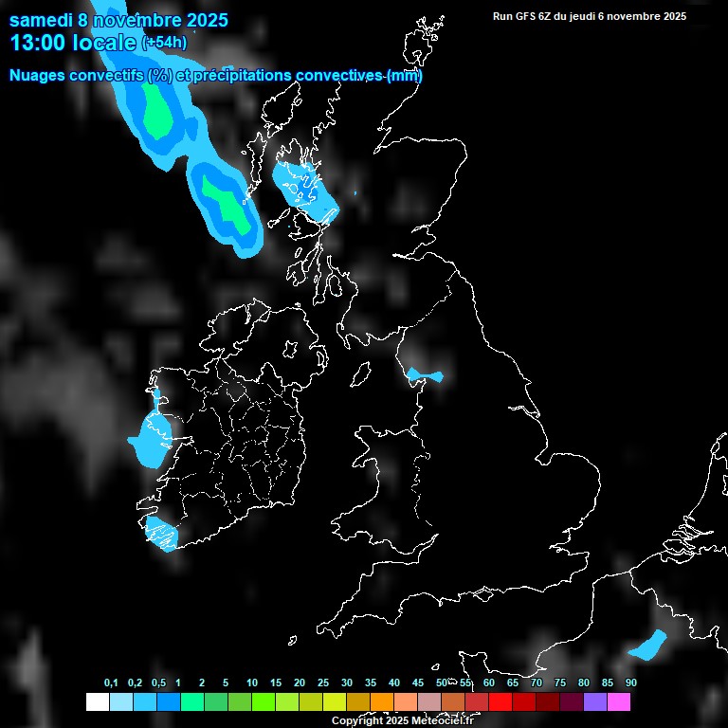The image size is (728, 728).
Task: Click the blue rain patch over western Scotland
Action: coord(303,186)
